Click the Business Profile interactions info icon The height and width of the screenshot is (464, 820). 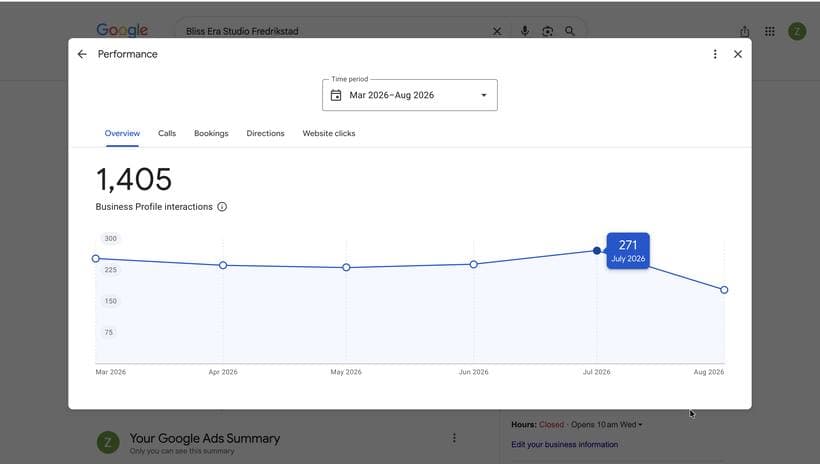click(x=222, y=207)
